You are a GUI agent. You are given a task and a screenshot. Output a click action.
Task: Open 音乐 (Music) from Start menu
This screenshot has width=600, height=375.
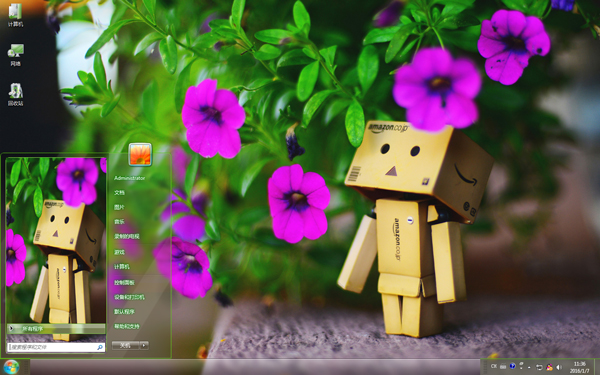[x=119, y=222]
